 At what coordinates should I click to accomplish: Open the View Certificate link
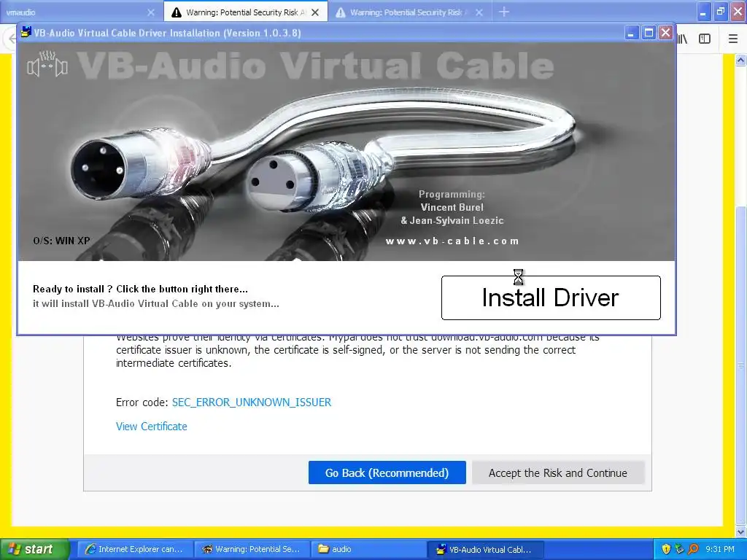(152, 426)
